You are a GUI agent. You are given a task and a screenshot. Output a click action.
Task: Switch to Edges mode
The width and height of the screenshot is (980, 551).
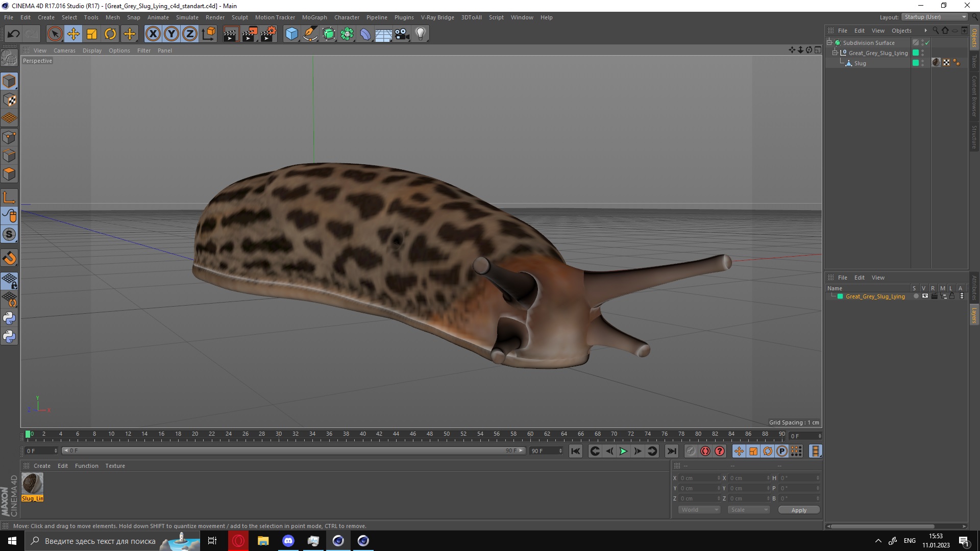tap(9, 156)
